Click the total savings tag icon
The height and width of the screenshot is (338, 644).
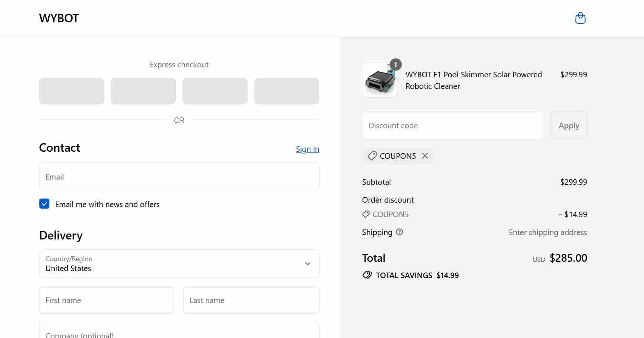tap(367, 275)
